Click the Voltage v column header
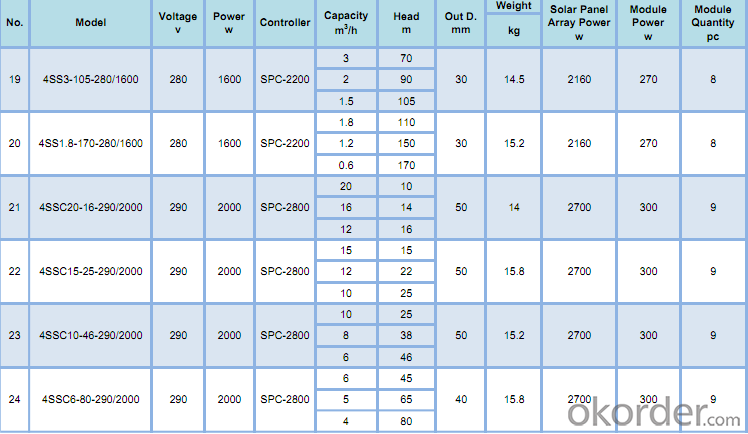This screenshot has width=748, height=434. [178, 22]
